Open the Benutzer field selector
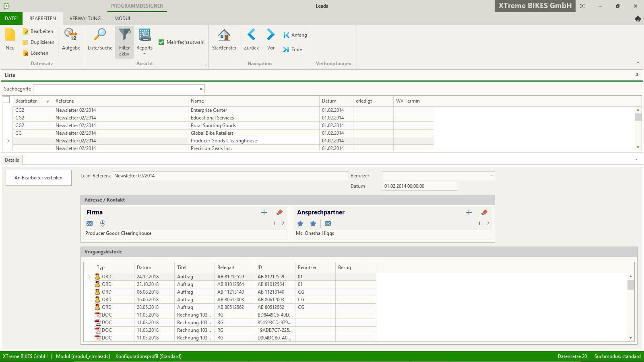The image size is (644, 362). point(491,176)
